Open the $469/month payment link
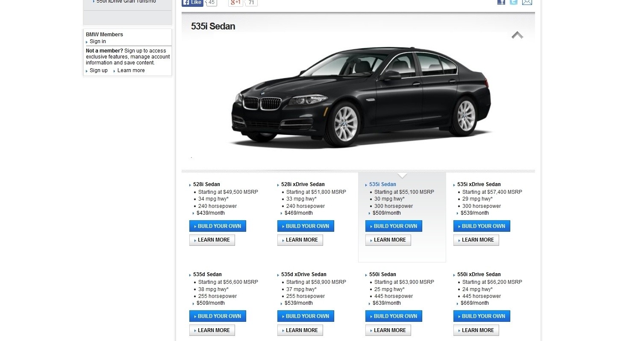This screenshot has width=644, height=341. [x=299, y=213]
